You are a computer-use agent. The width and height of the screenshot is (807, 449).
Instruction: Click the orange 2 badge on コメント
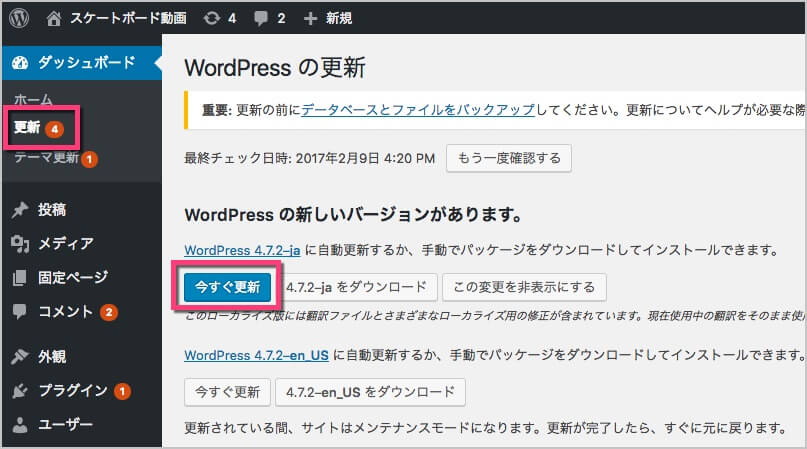pos(109,312)
